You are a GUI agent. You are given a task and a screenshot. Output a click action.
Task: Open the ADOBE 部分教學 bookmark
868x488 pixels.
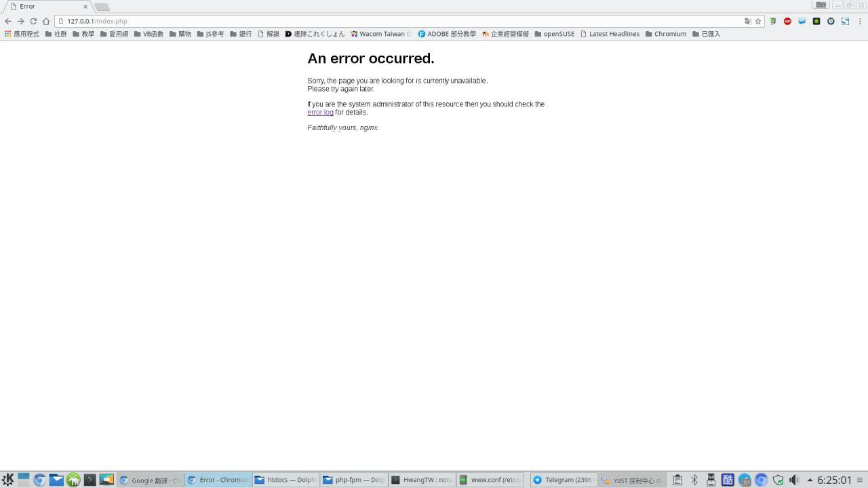click(447, 34)
